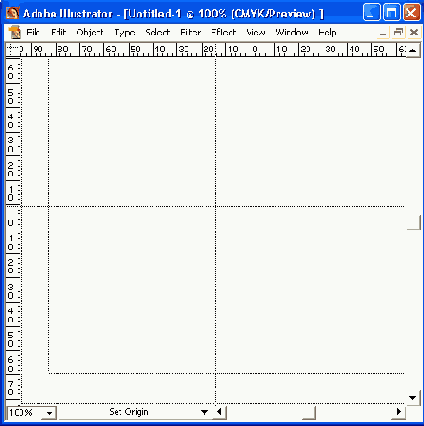The height and width of the screenshot is (426, 424).
Task: Open the zoom level dropdown arrow
Action: (49, 413)
